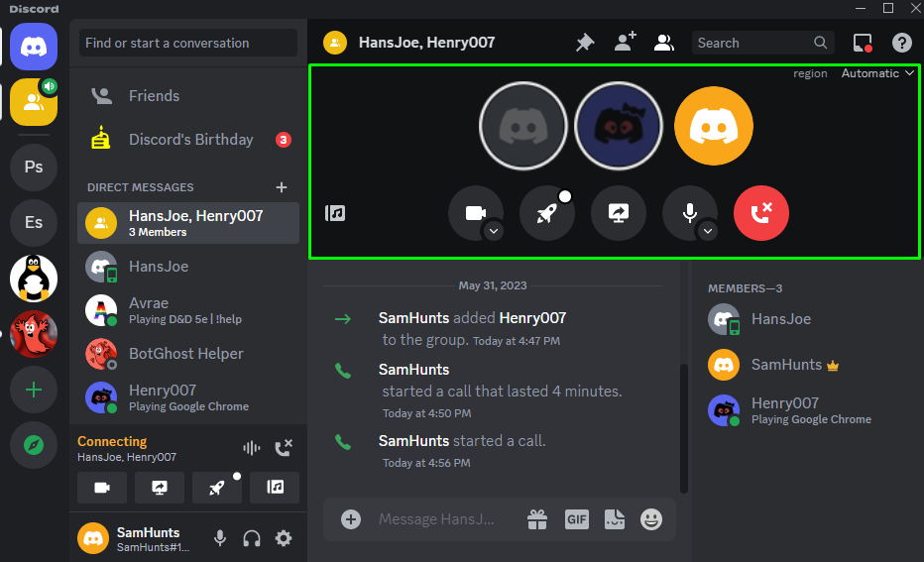Expand camera options arrow
The width and height of the screenshot is (924, 562).
(x=494, y=232)
